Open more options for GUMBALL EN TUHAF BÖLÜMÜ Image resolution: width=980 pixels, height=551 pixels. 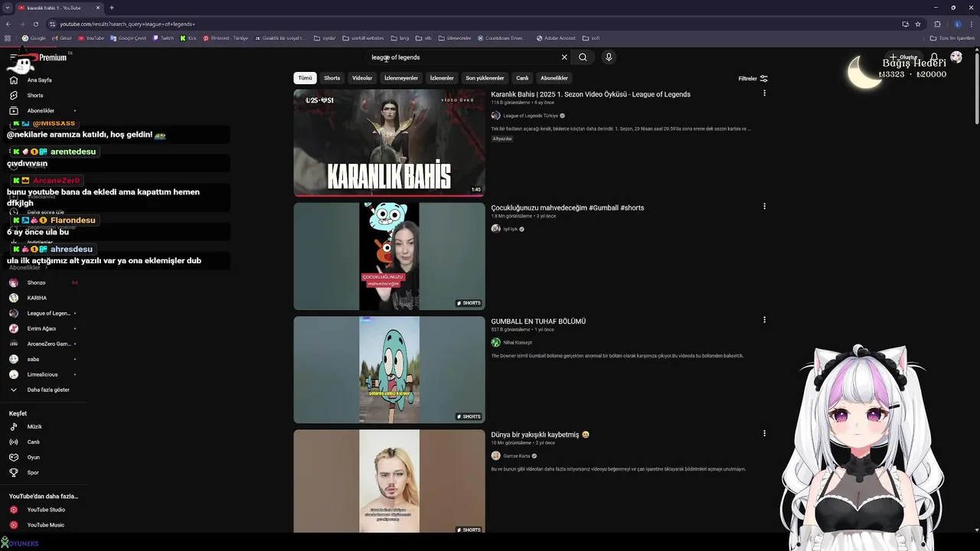764,320
